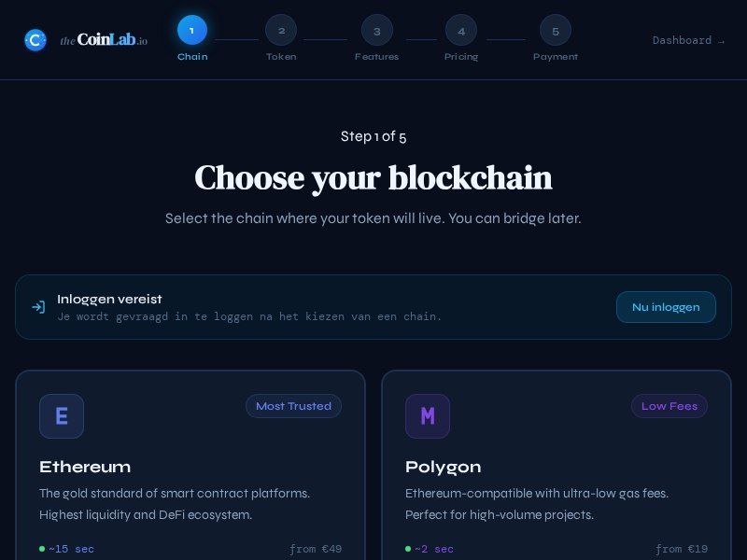Viewport: 747px width, 560px height.
Task: Click the Polygon M icon
Action: click(428, 416)
